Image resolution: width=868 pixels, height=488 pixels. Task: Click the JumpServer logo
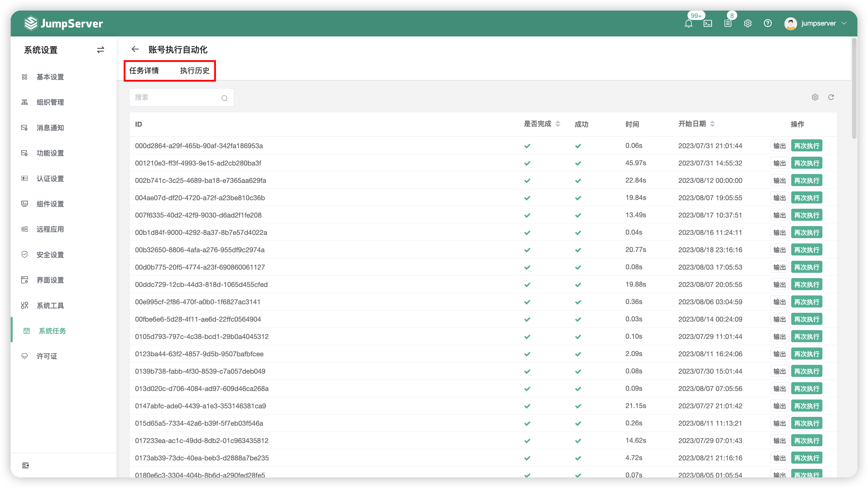point(63,23)
